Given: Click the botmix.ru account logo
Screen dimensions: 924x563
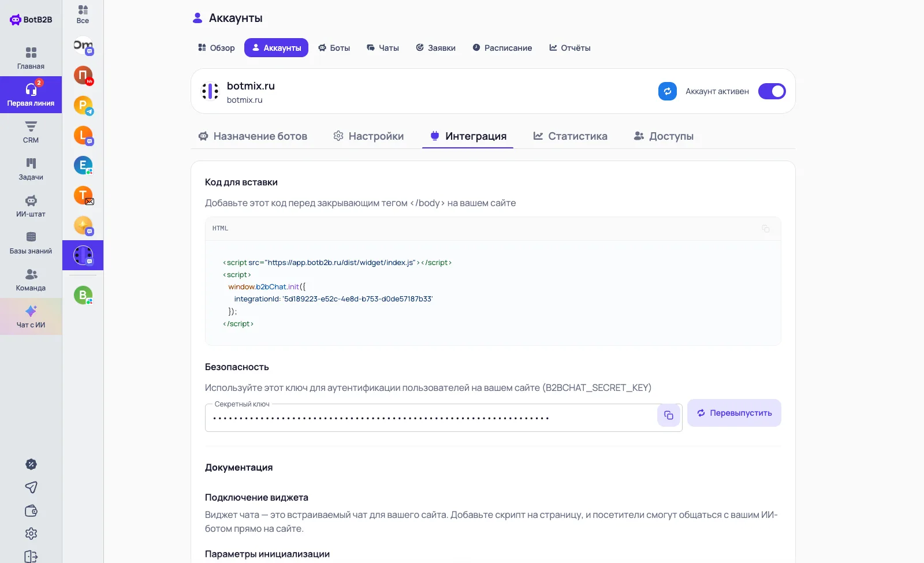Looking at the screenshot, I should (x=210, y=91).
